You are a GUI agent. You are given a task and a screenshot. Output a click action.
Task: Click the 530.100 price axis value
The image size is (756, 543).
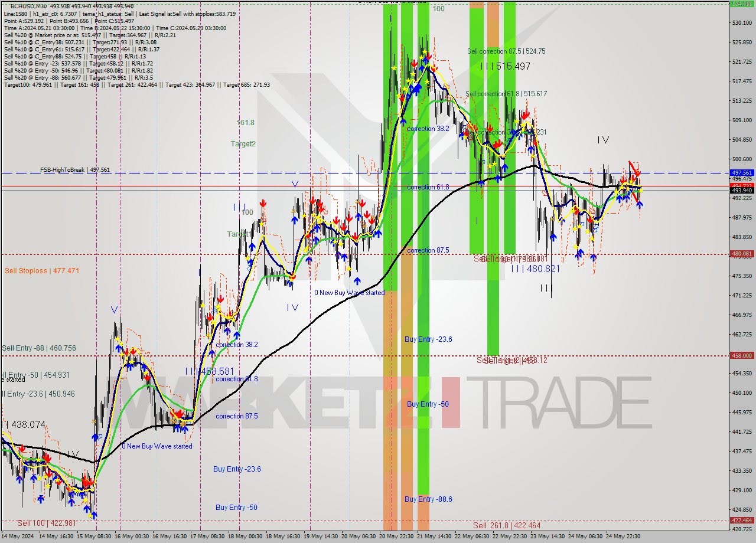(x=742, y=23)
